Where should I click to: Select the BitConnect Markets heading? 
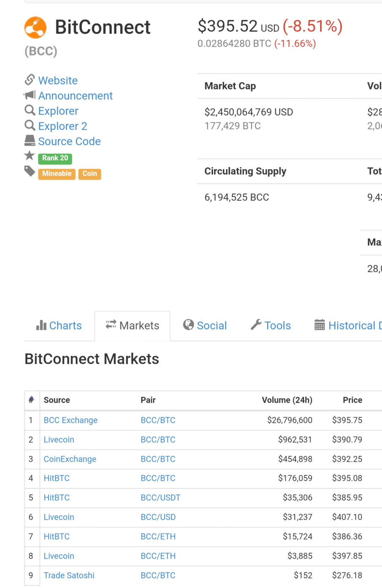tap(92, 359)
